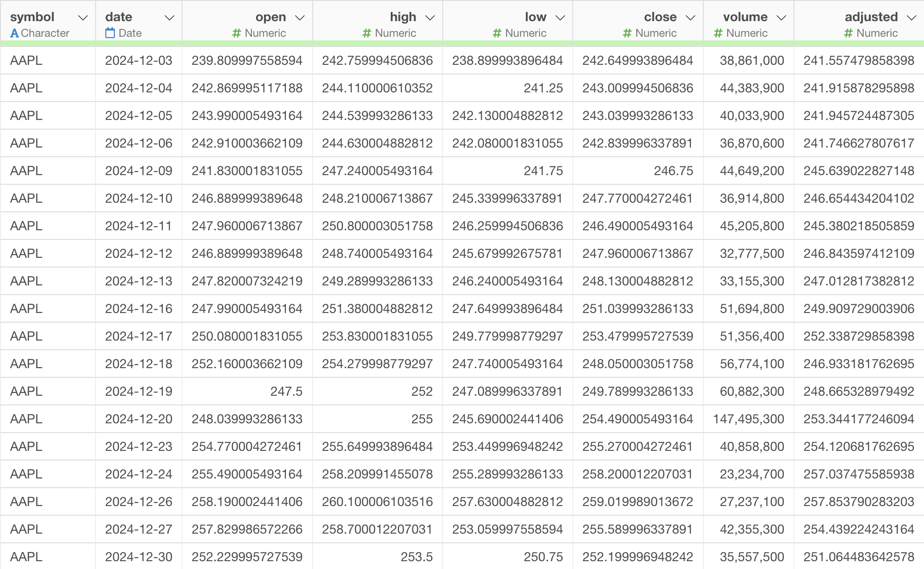Expand the high column chevron menu
The height and width of the screenshot is (569, 924).
(x=430, y=18)
